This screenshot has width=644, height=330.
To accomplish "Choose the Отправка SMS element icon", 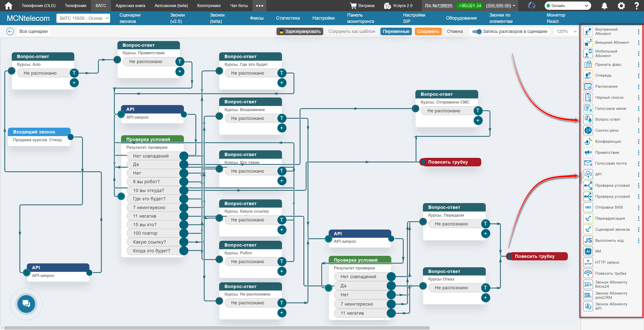I will click(588, 207).
